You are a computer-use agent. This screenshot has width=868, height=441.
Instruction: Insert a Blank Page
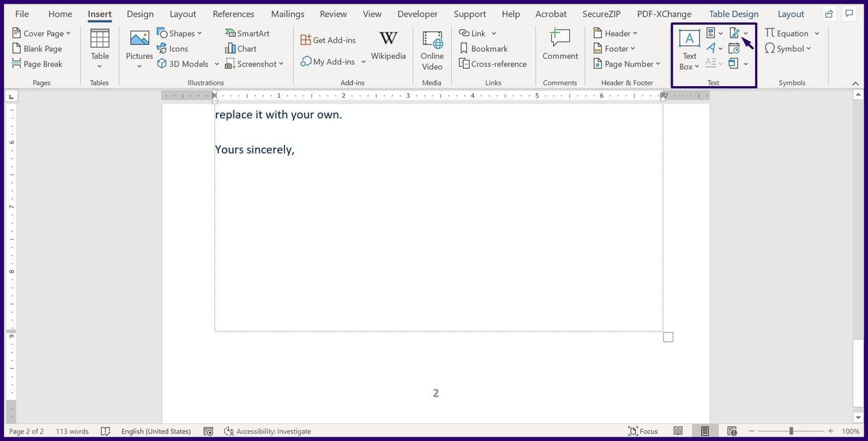(x=37, y=49)
